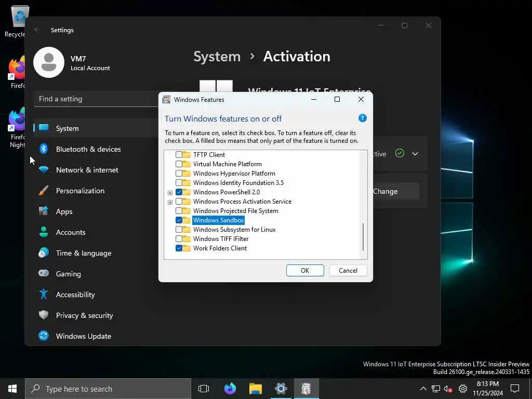The height and width of the screenshot is (399, 532).
Task: Click the Personalization brush icon
Action: click(44, 190)
